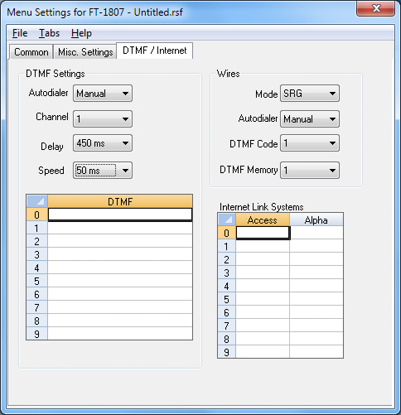Select the Internet Link grid corner cell
The width and height of the screenshot is (401, 415).
click(x=227, y=220)
